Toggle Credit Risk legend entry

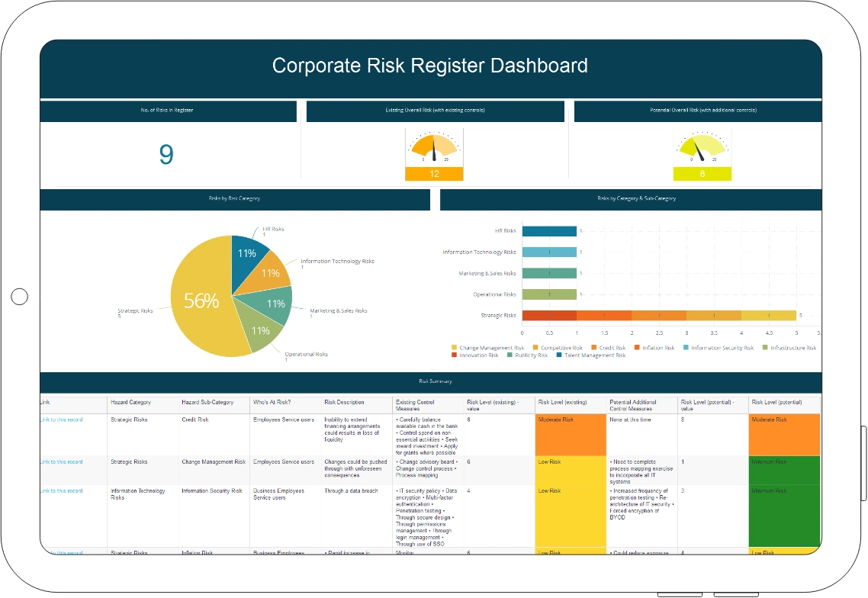[x=609, y=348]
